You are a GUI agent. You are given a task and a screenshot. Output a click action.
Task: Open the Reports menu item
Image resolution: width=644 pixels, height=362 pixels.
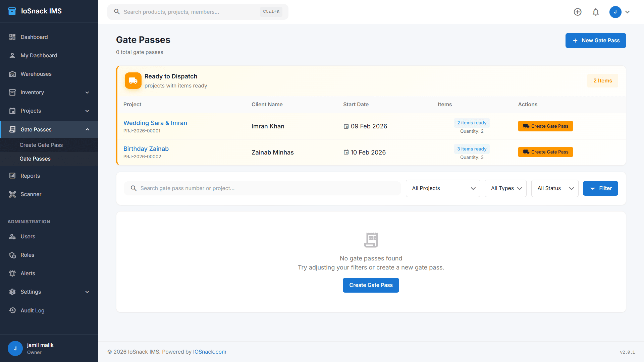30,176
